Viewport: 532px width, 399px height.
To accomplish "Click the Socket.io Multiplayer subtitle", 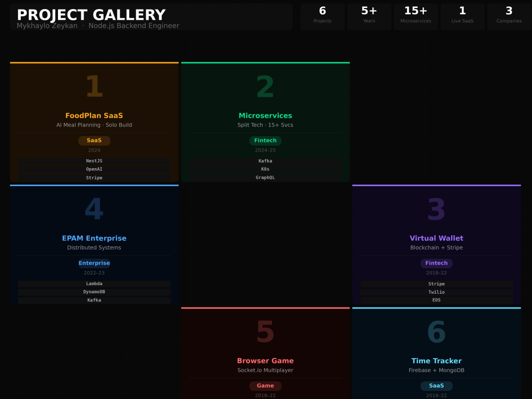I will (x=265, y=370).
